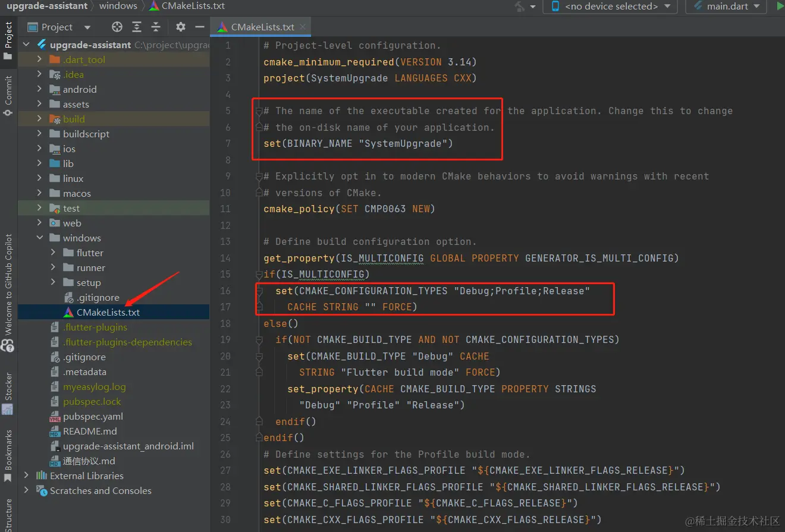Collapse the code fold at if(IS_MULTICONFIG) line 15

point(259,275)
